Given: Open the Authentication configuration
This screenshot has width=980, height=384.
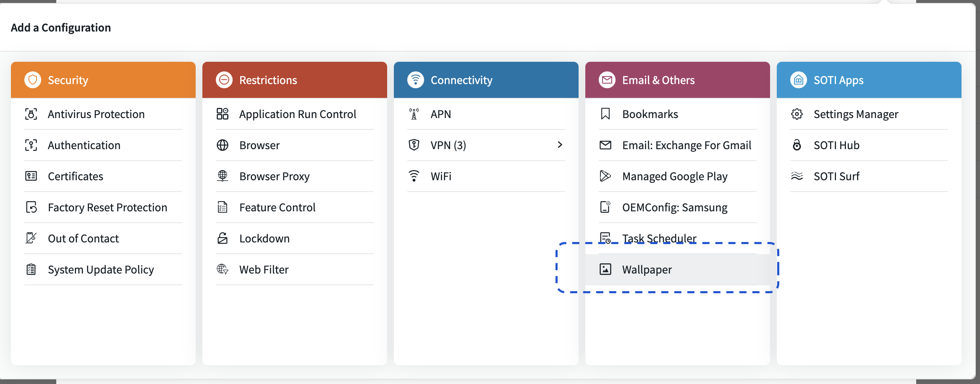Looking at the screenshot, I should (84, 145).
